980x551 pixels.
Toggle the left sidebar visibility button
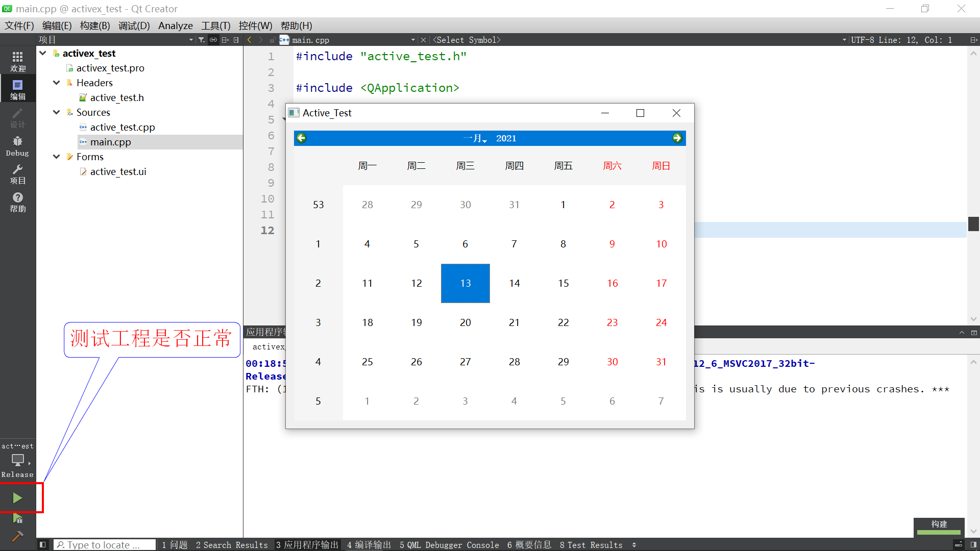43,545
